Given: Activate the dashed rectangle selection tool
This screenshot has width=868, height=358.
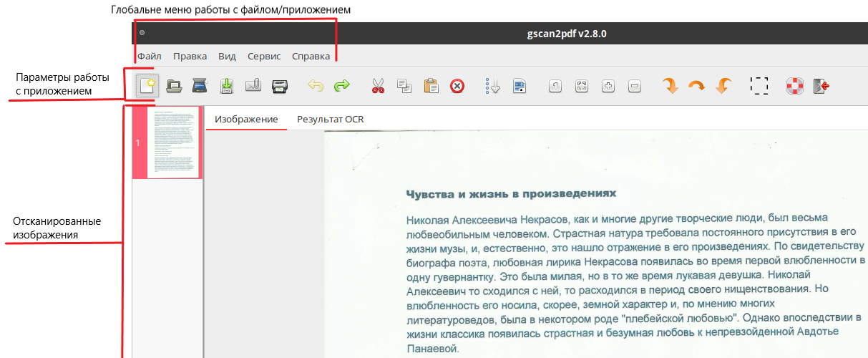Looking at the screenshot, I should [x=759, y=87].
